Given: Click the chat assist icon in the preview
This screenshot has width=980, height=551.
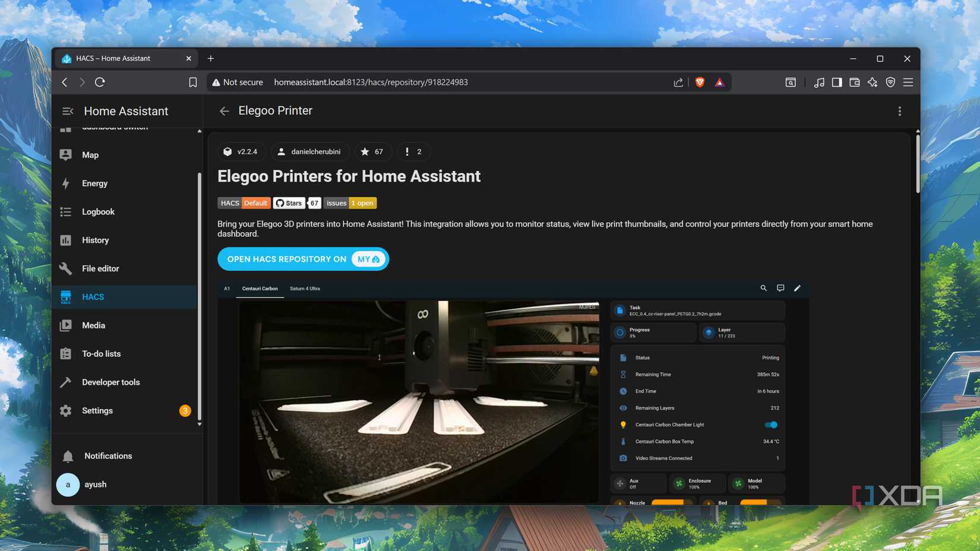Looking at the screenshot, I should click(x=780, y=288).
